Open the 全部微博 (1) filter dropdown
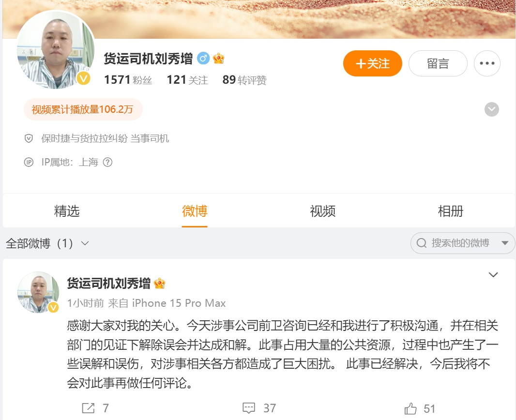The height and width of the screenshot is (420, 516). tap(47, 243)
